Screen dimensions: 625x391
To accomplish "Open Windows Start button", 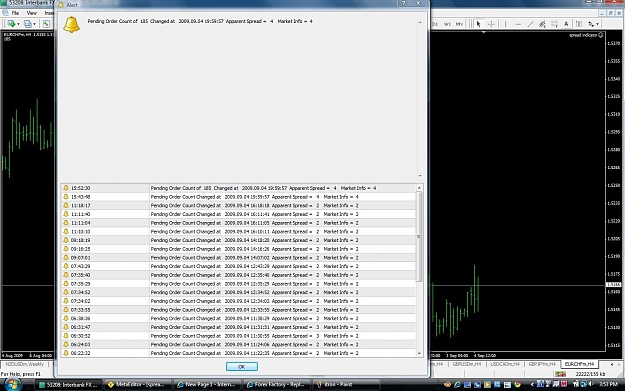I will (x=12, y=385).
